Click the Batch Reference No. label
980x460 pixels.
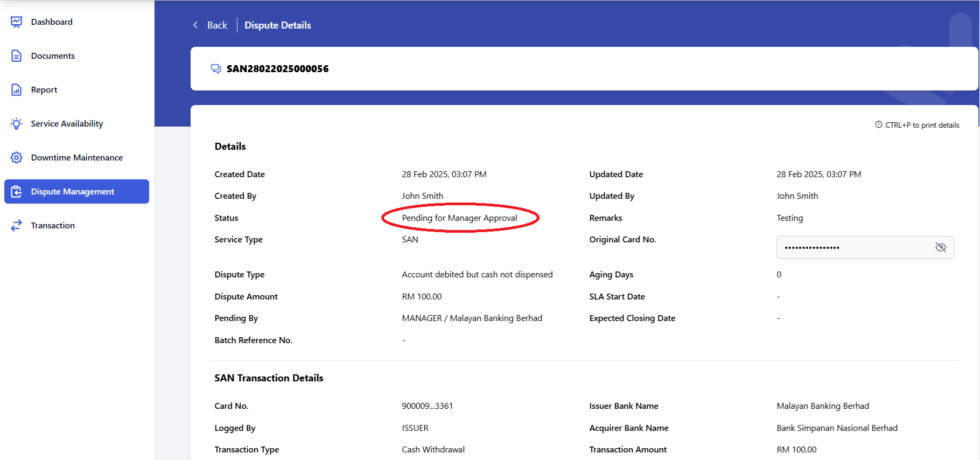253,340
